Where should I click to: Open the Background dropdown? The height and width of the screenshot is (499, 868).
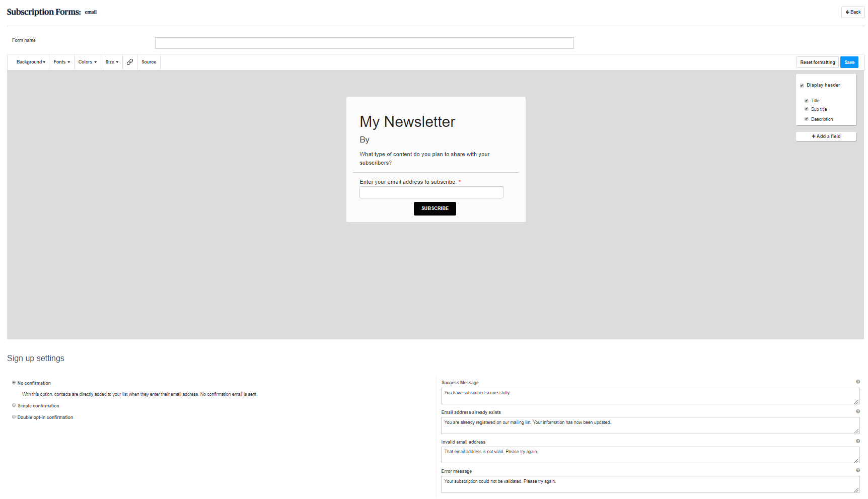[x=31, y=62]
